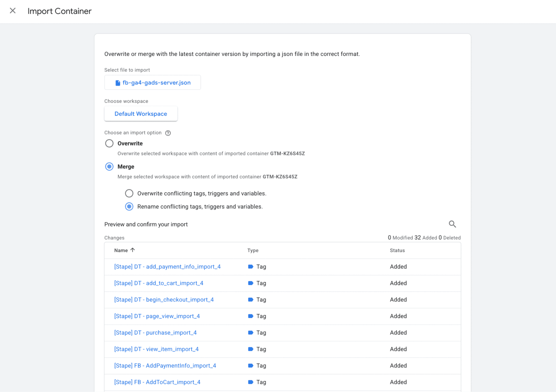Screen dimensions: 556x392
Task: Click tag icon in view_item row
Action: pyautogui.click(x=251, y=349)
